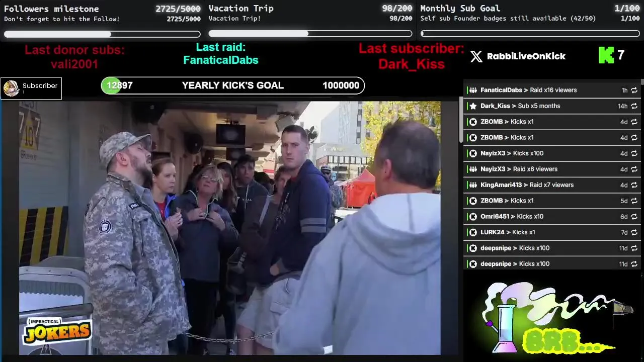This screenshot has height=362, width=644.
Task: Click the Vacation Trip progress bar
Action: pos(310,34)
